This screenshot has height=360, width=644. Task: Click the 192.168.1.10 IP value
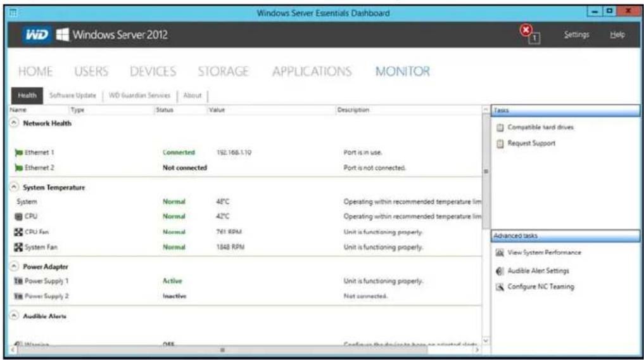(x=234, y=153)
